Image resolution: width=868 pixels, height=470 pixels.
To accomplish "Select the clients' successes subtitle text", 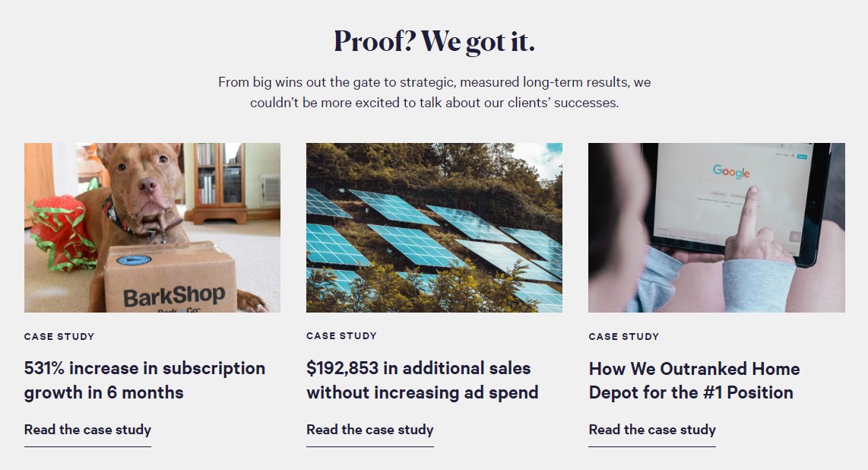I will point(434,91).
